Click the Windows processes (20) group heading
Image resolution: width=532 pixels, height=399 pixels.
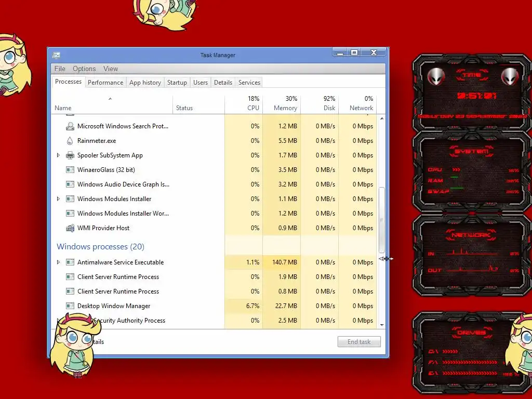click(100, 247)
